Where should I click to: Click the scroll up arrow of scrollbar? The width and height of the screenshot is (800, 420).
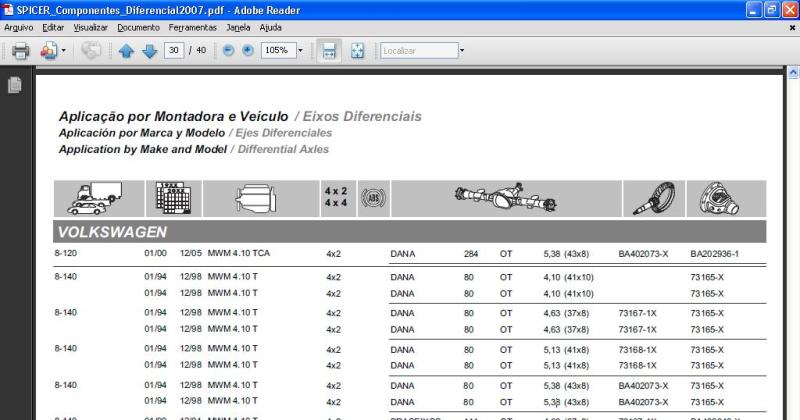click(x=793, y=73)
